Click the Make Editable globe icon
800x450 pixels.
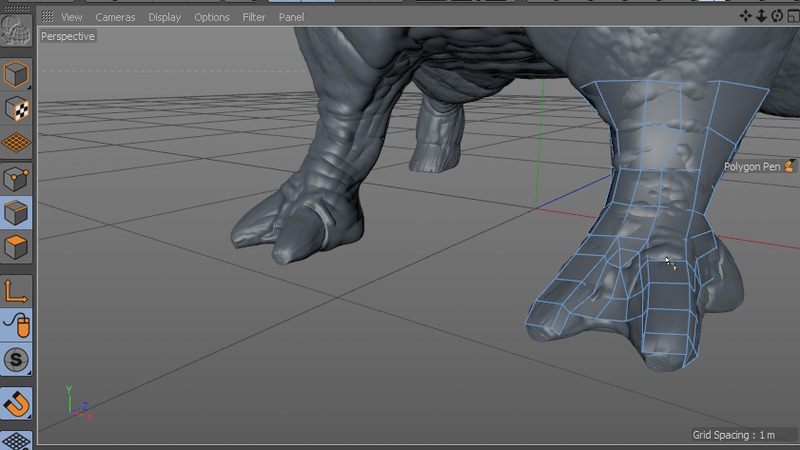[x=16, y=30]
